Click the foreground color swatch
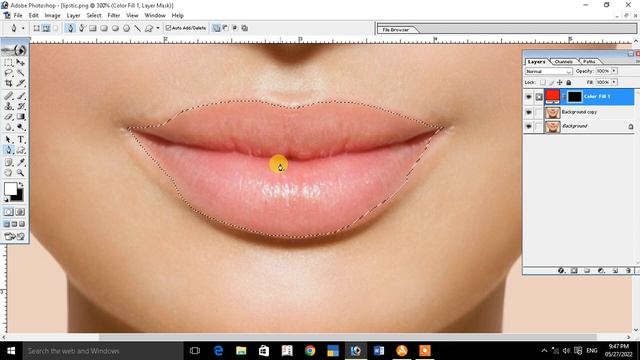This screenshot has width=640, height=360. pos(10,189)
